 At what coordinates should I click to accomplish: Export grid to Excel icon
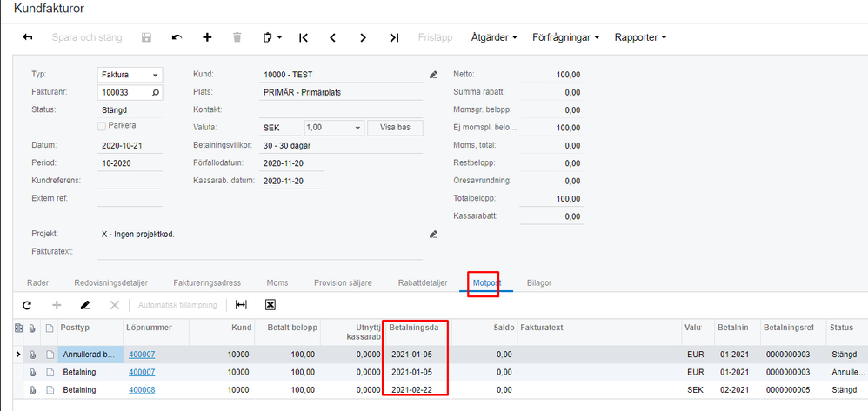tap(270, 305)
